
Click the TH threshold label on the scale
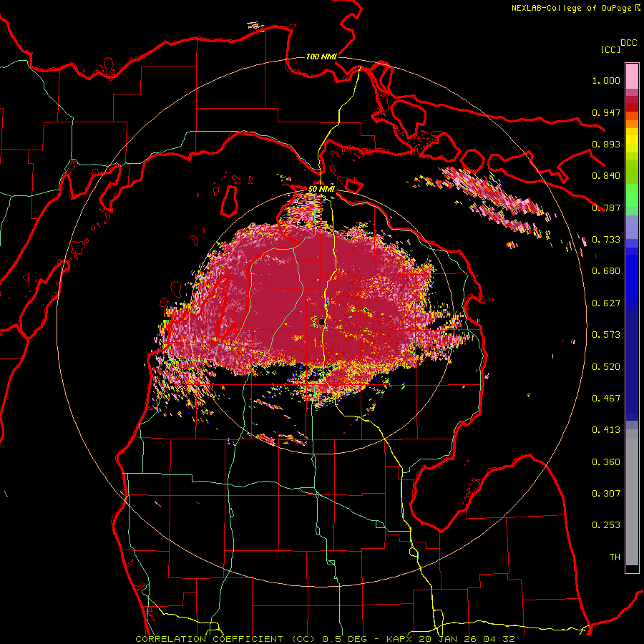click(615, 557)
